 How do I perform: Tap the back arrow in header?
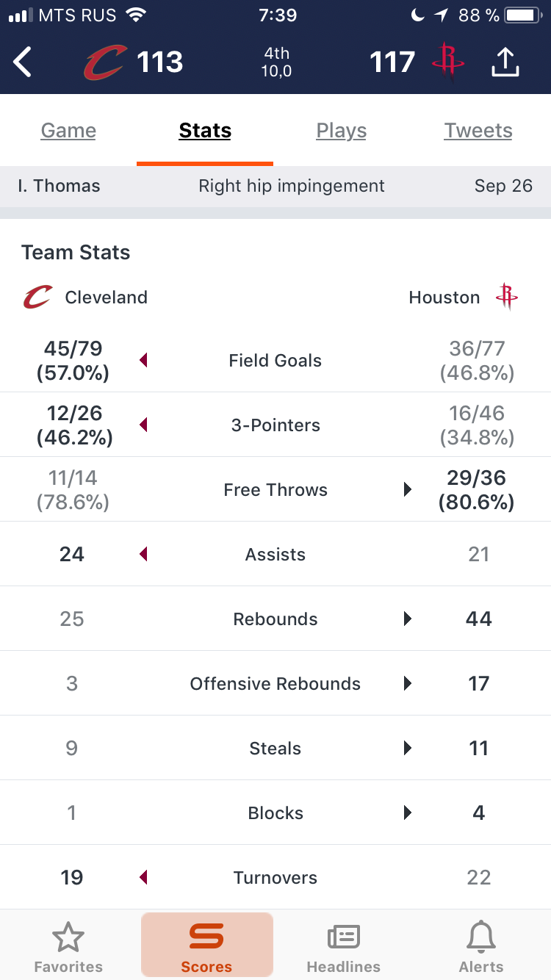tap(23, 62)
